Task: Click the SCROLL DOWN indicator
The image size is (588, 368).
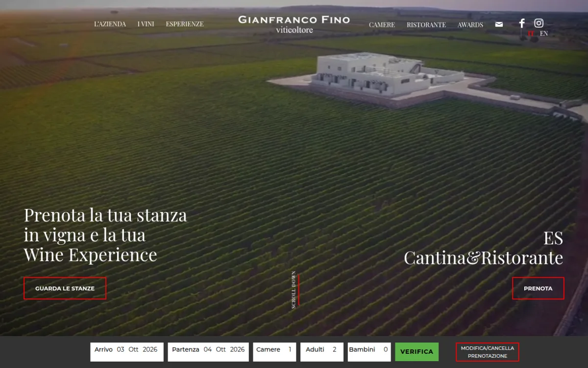Action: point(294,289)
